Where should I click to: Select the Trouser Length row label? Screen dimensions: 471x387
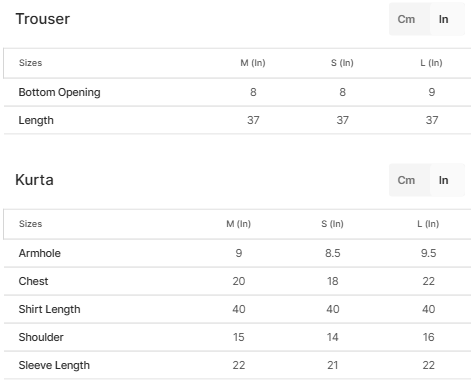(36, 120)
